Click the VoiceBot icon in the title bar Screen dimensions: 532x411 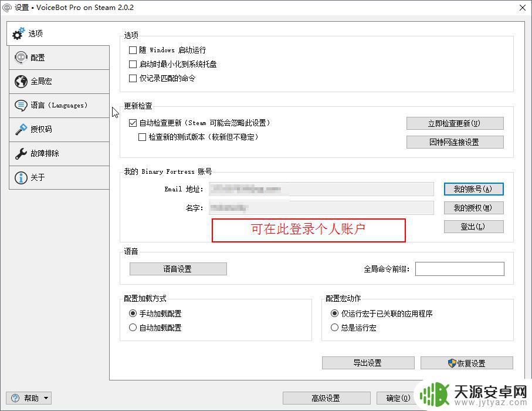coord(7,7)
